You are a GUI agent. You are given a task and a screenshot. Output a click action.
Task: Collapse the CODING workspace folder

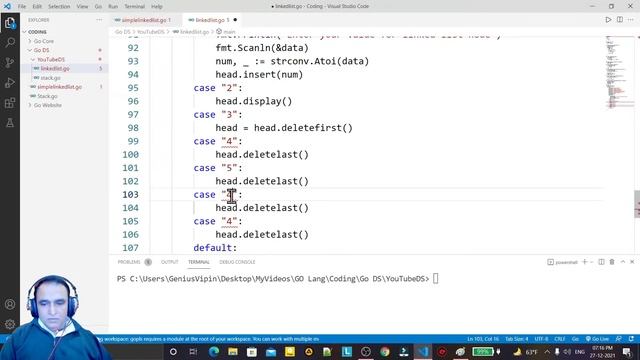coord(37,32)
